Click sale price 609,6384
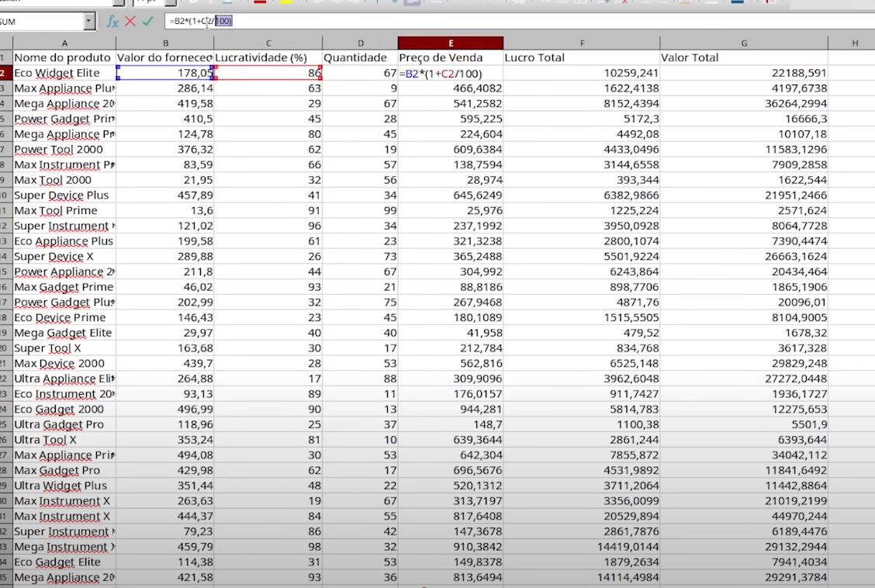Screen dimensions: 875x588 click(x=451, y=150)
